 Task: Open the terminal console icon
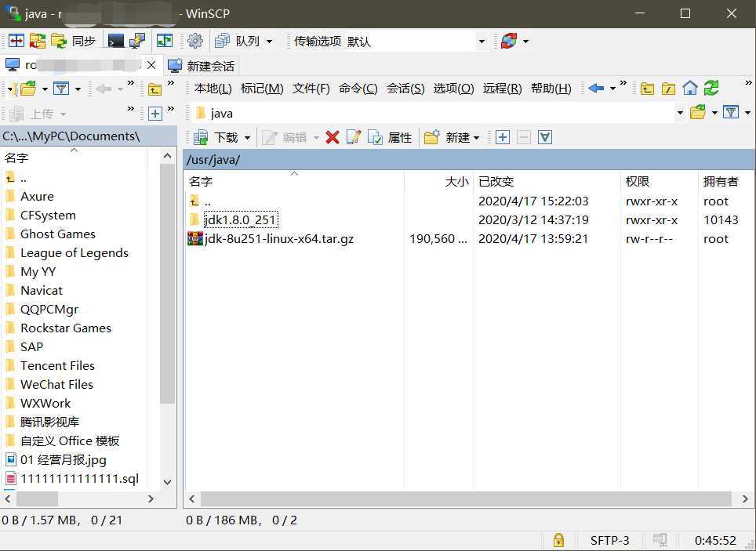116,41
